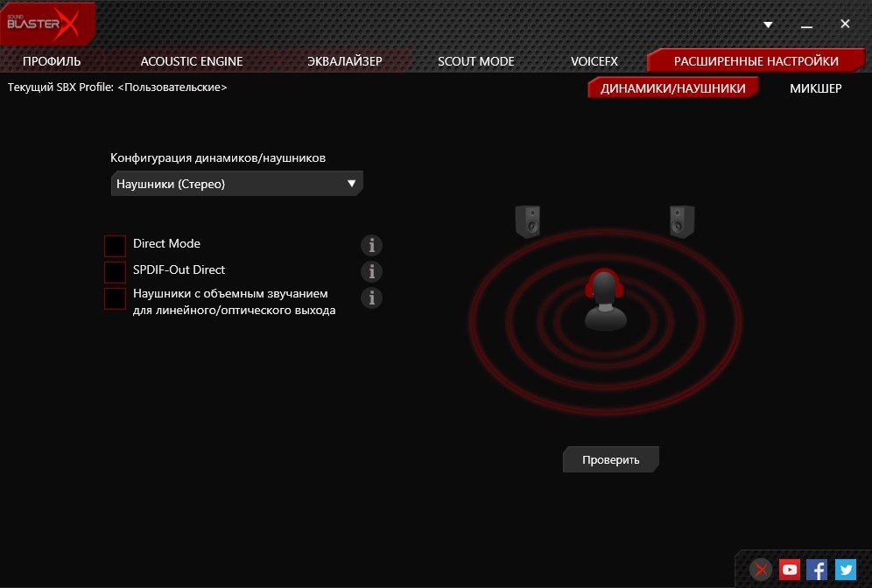Click the Конфигурация динамиков/наушников label
The height and width of the screenshot is (588, 872).
pyautogui.click(x=218, y=157)
